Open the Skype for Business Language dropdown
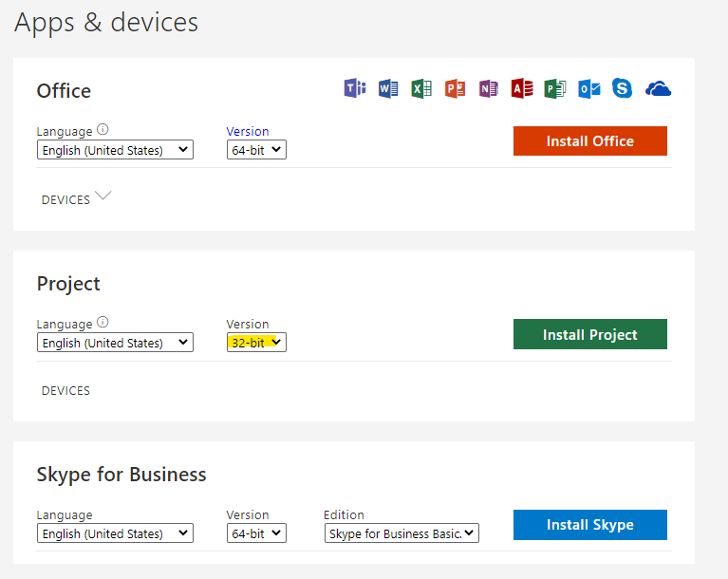728x579 pixels. [115, 533]
